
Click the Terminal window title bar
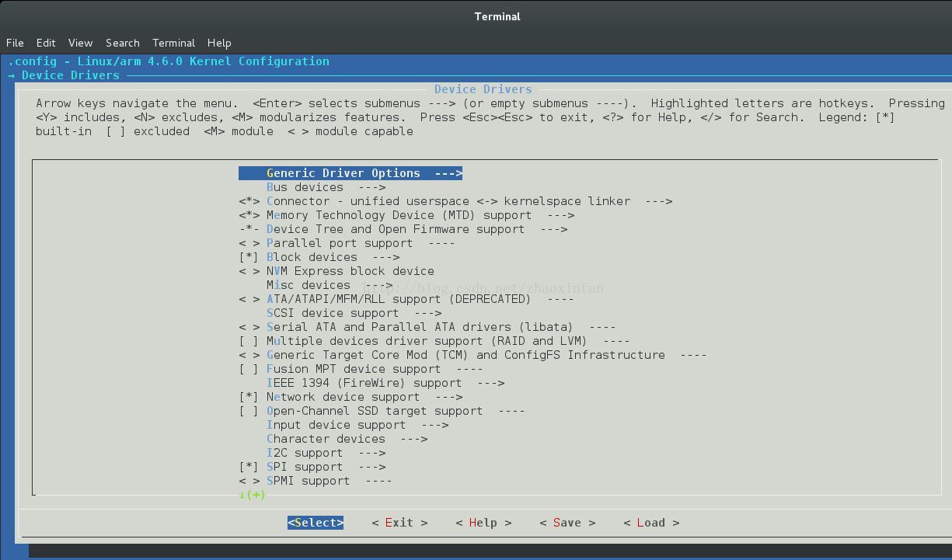476,16
